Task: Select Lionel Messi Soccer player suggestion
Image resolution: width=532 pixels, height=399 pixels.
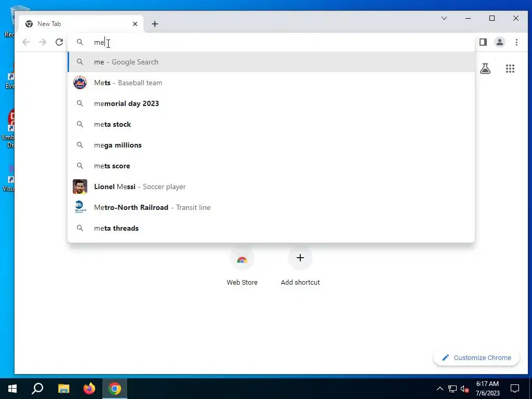Action: click(271, 187)
